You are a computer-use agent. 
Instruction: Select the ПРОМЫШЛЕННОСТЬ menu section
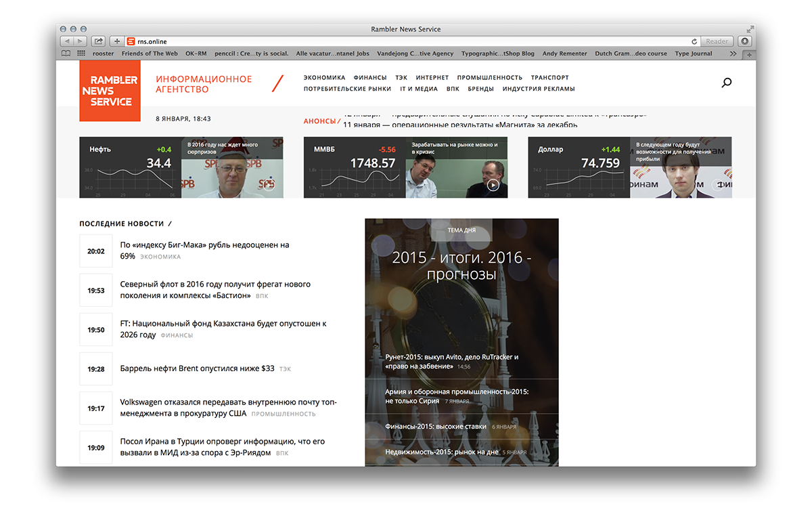(490, 78)
